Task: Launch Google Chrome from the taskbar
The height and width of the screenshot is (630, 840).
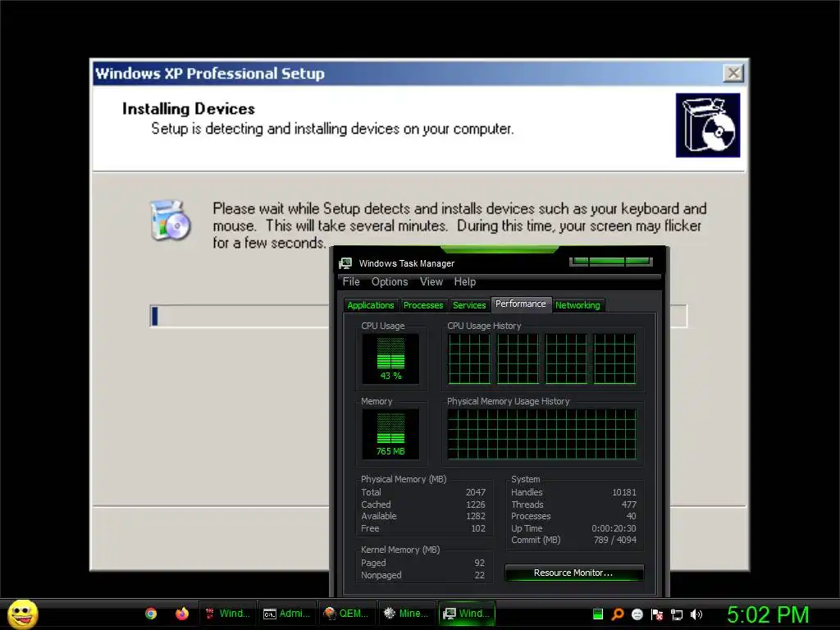Action: tap(151, 614)
